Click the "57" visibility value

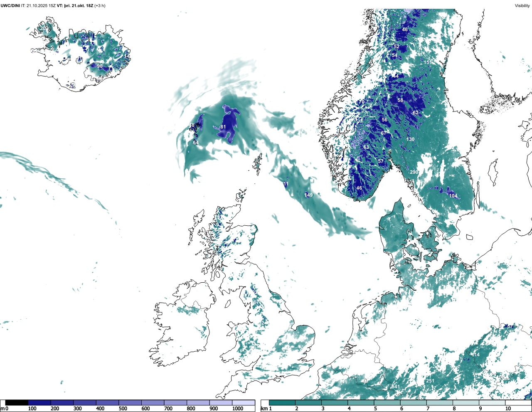point(381,161)
